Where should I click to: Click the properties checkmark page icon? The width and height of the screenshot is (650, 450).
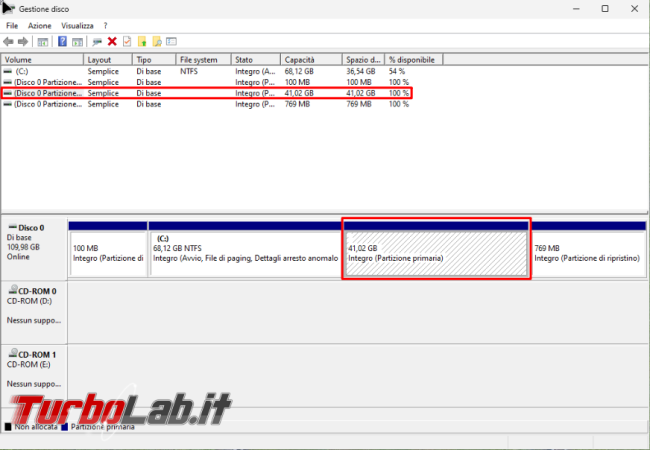pos(127,41)
